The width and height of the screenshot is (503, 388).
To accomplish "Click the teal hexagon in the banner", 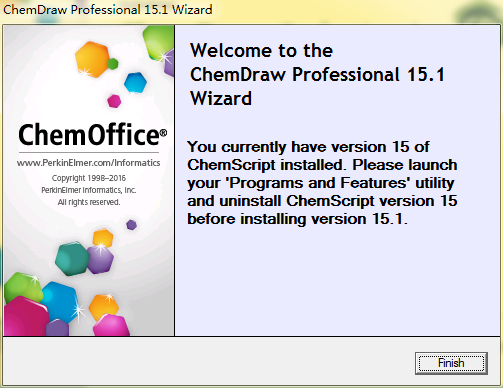I will pos(72,258).
